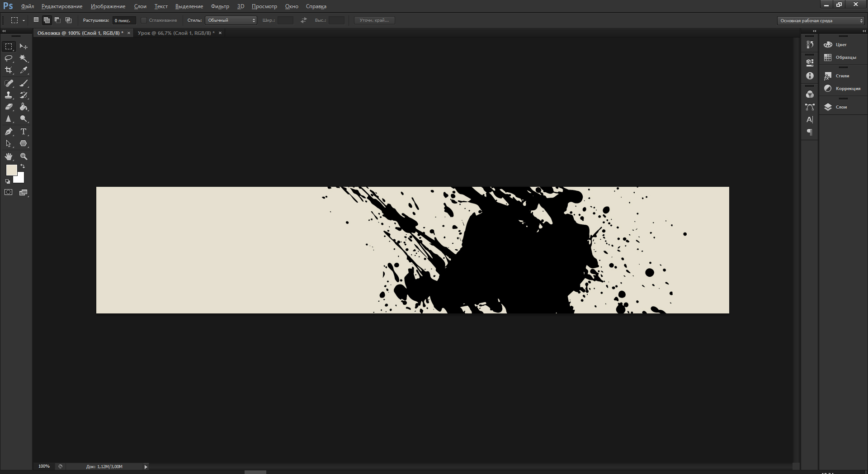This screenshot has width=868, height=474.
Task: Toggle Quick Mask mode
Action: click(9, 192)
